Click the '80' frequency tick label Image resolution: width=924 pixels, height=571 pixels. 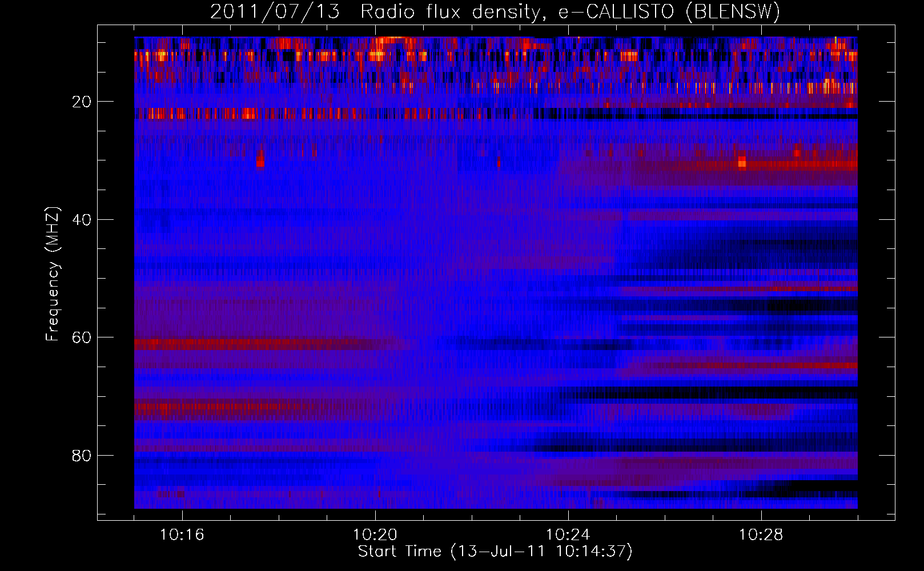coord(82,456)
